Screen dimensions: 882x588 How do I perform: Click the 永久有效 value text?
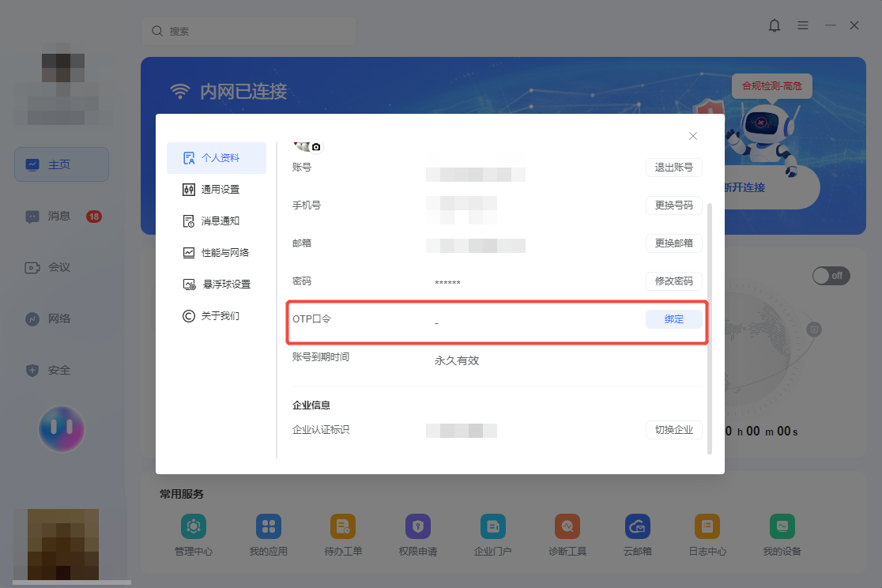click(456, 360)
